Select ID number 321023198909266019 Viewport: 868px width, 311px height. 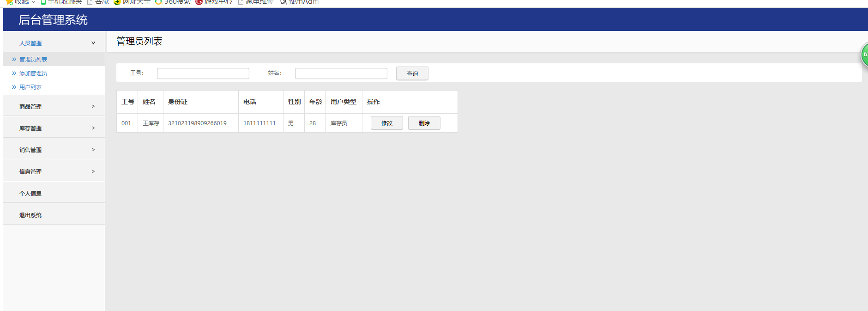pyautogui.click(x=197, y=123)
